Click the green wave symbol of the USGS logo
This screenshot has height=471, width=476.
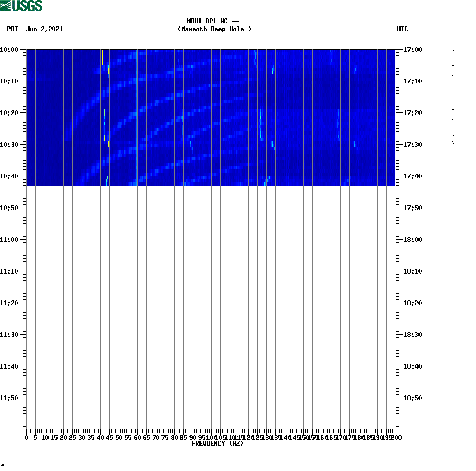5,5
